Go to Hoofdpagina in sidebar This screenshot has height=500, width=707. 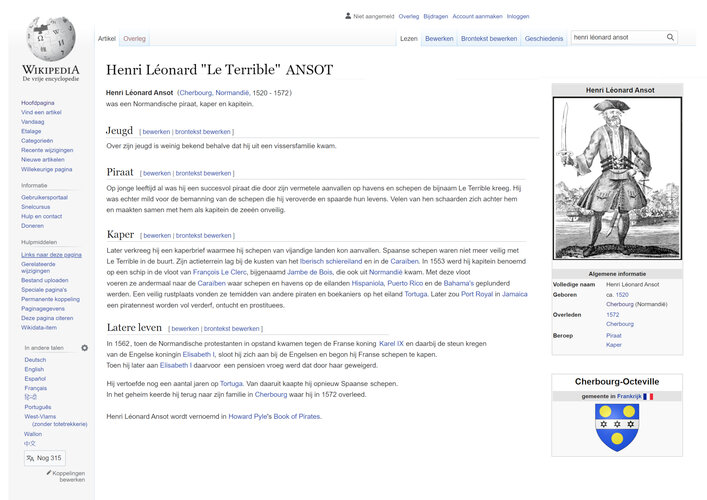(x=37, y=103)
